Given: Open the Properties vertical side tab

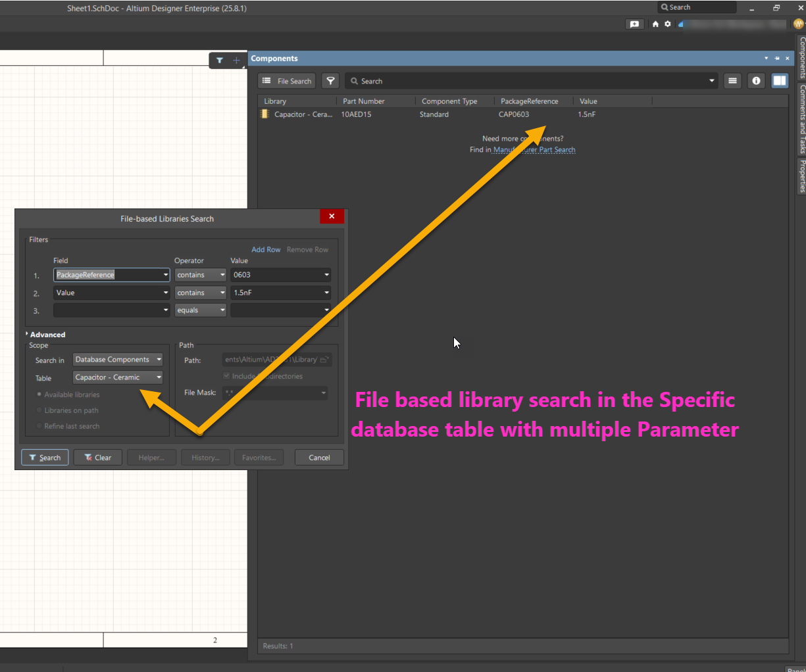Looking at the screenshot, I should pyautogui.click(x=802, y=176).
